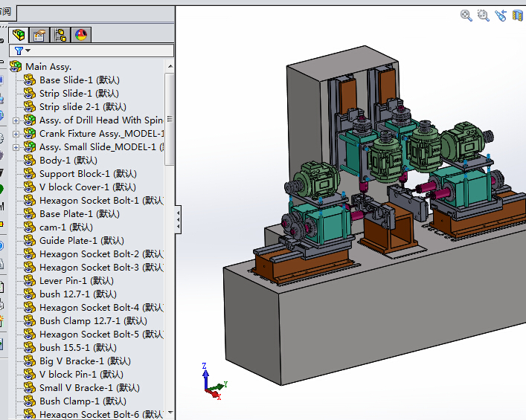Screen dimensions: 526x420
Task: Select Hexagon Socket Bolt-3 item
Action: point(101,268)
